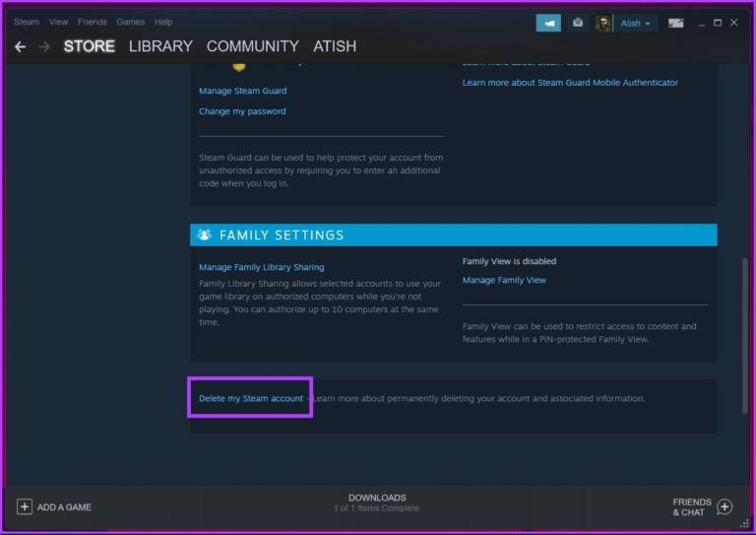The height and width of the screenshot is (535, 756).
Task: Go back with the left arrow
Action: coord(21,46)
